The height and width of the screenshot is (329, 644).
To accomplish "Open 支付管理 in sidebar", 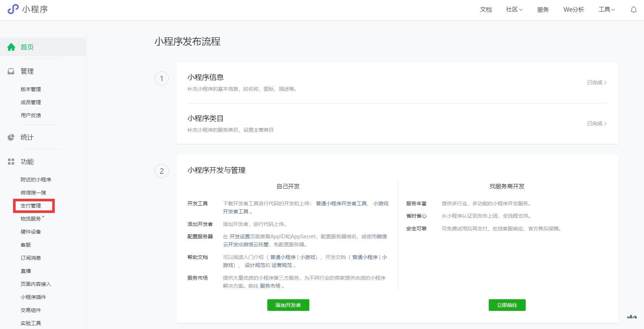I will pos(31,206).
